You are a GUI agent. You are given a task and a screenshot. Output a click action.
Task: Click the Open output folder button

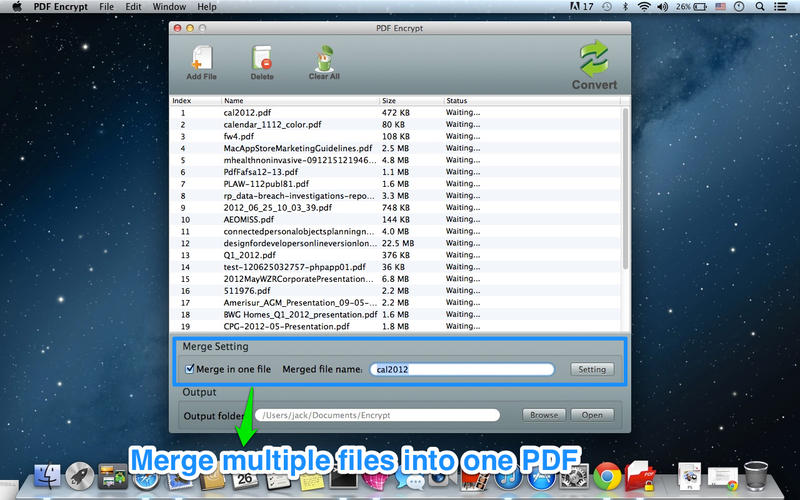coord(592,415)
